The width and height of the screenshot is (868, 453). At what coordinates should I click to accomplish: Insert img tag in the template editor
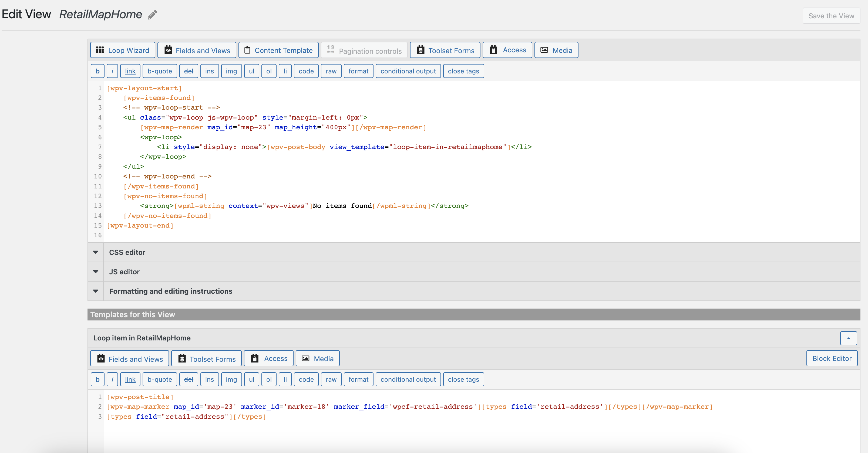click(x=231, y=380)
